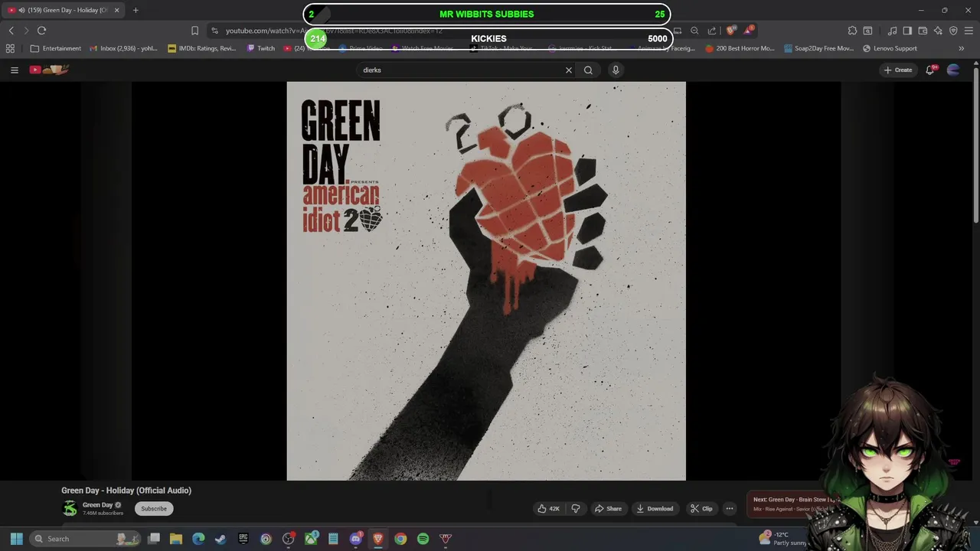Viewport: 980px width, 551px height.
Task: Open Leo AI sparkle icon
Action: tap(938, 31)
